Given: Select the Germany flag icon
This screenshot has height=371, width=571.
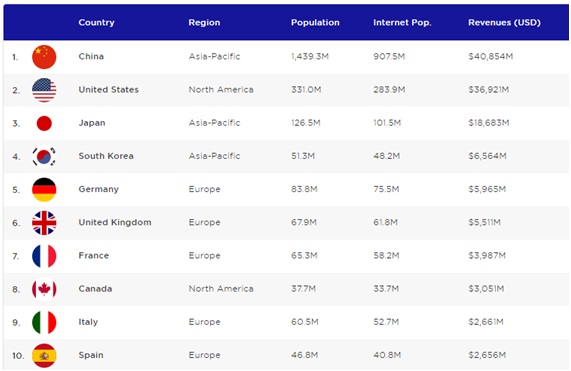Looking at the screenshot, I should pos(44,190).
